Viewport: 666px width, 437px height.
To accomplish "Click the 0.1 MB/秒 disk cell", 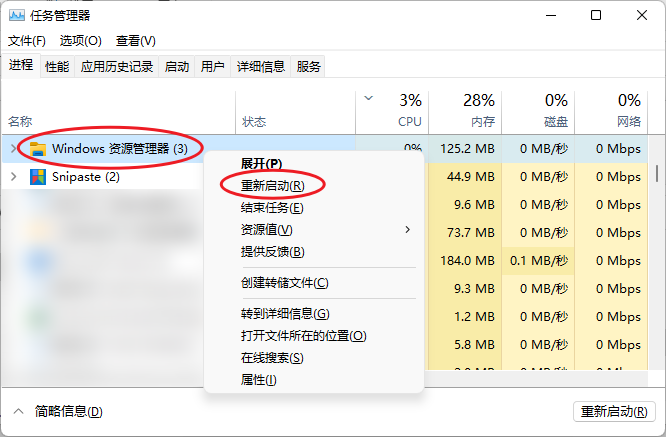I will [x=539, y=260].
